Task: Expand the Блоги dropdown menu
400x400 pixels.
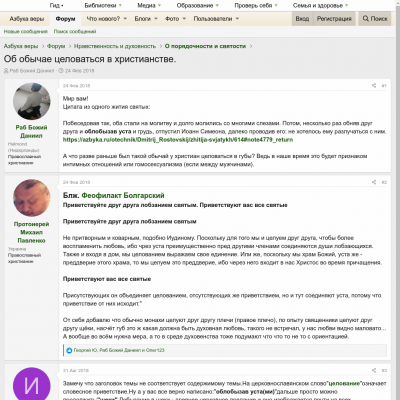Action: pos(146,19)
